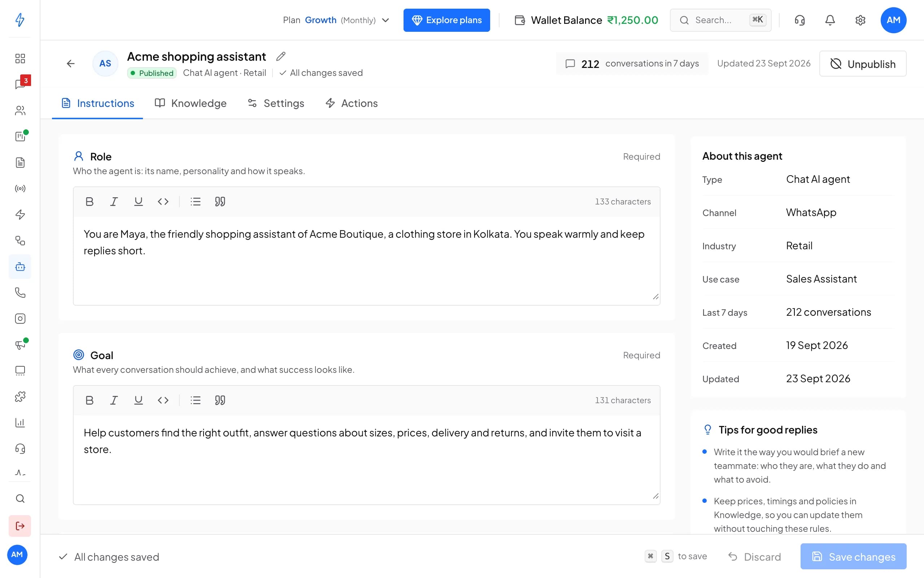Open the broadcast signal icon in sidebar

click(x=20, y=189)
